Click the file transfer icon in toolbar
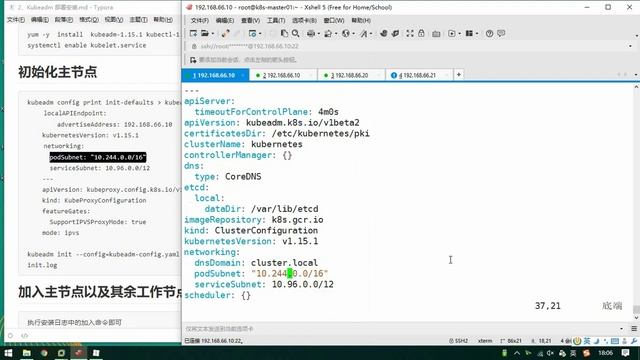640x360 pixels. (328, 33)
